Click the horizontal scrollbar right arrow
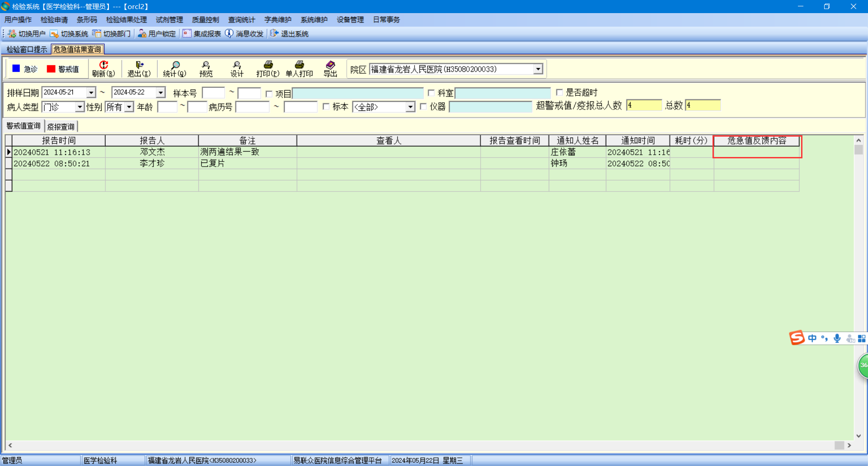This screenshot has width=868, height=466. coord(849,445)
